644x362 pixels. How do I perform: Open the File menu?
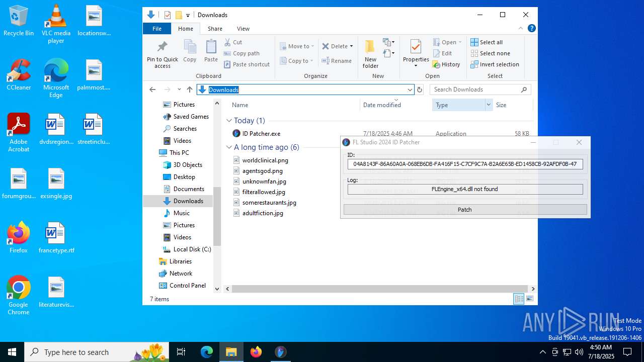(157, 29)
